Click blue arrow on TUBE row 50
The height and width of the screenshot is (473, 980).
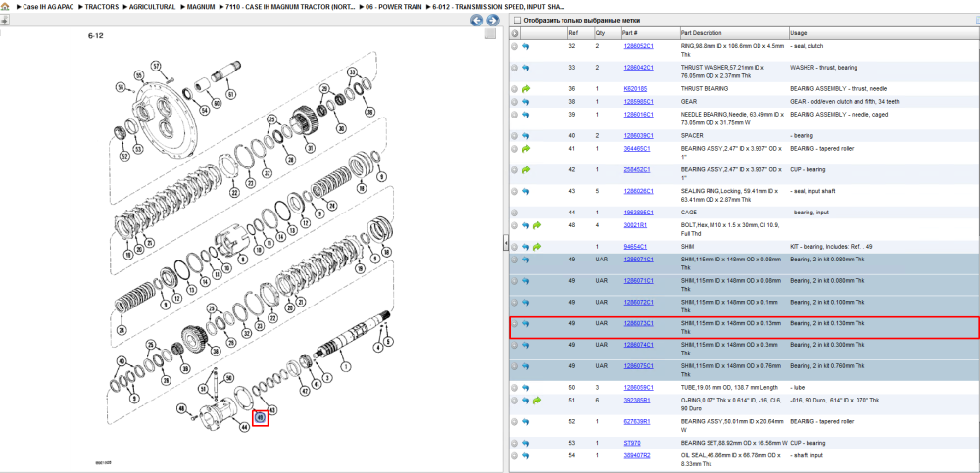point(525,388)
